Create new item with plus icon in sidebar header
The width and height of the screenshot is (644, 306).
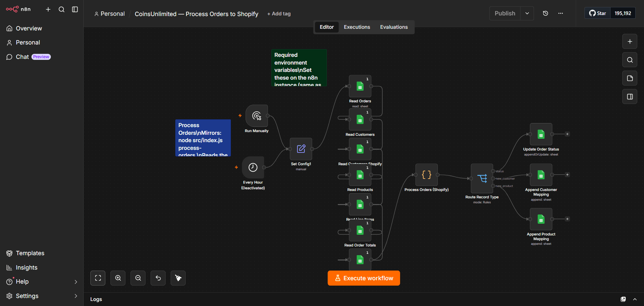coord(48,9)
